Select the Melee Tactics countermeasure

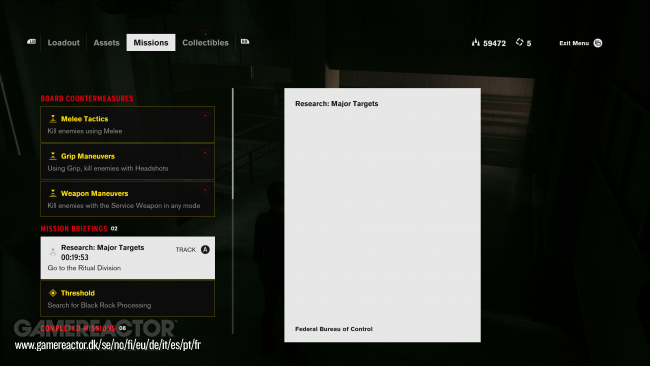128,124
